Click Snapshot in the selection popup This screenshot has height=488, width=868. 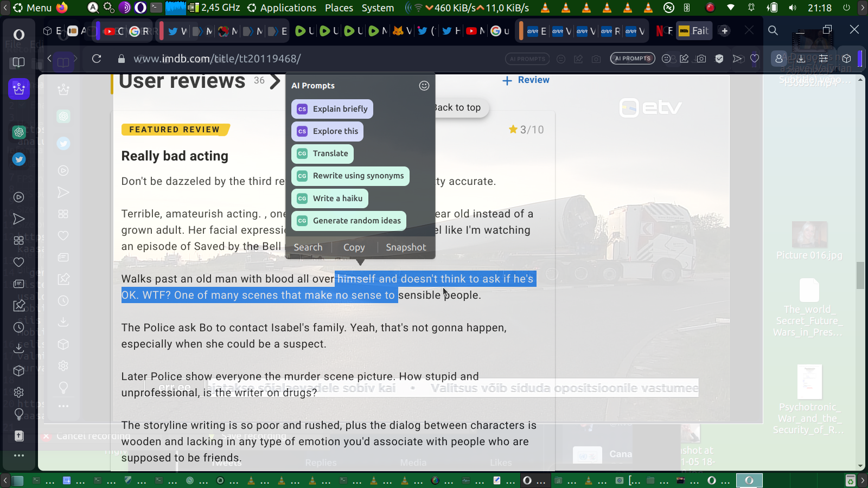(406, 247)
